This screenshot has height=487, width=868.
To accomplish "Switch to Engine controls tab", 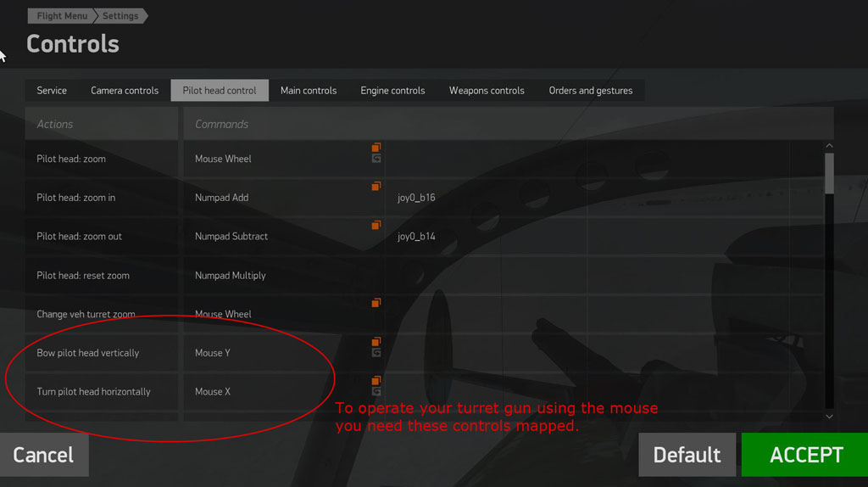I will (x=392, y=90).
